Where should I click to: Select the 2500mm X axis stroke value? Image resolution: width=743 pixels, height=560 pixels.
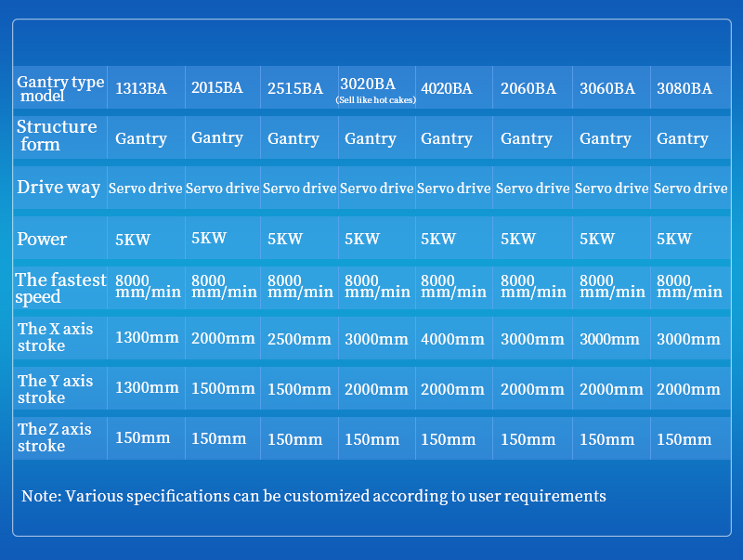tap(299, 339)
